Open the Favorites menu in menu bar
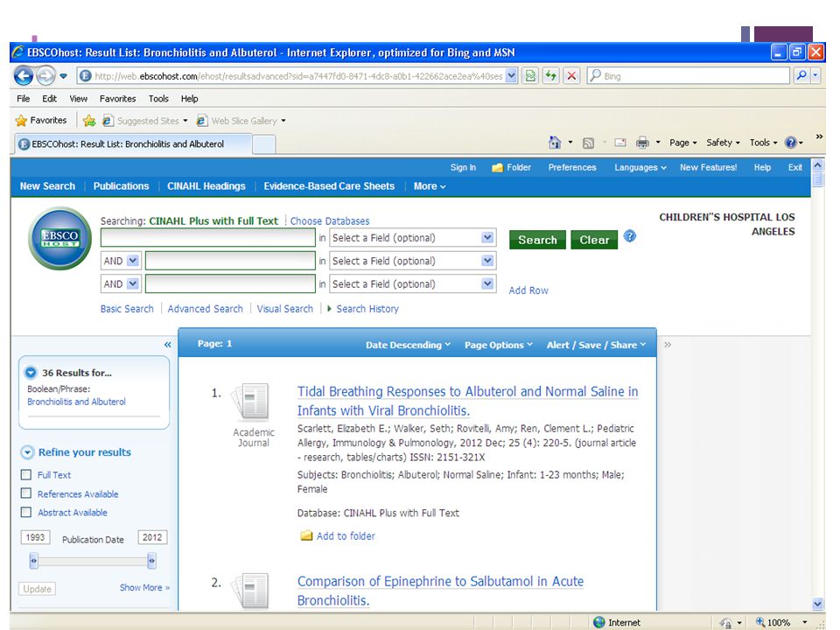The width and height of the screenshot is (840, 630). (x=118, y=99)
